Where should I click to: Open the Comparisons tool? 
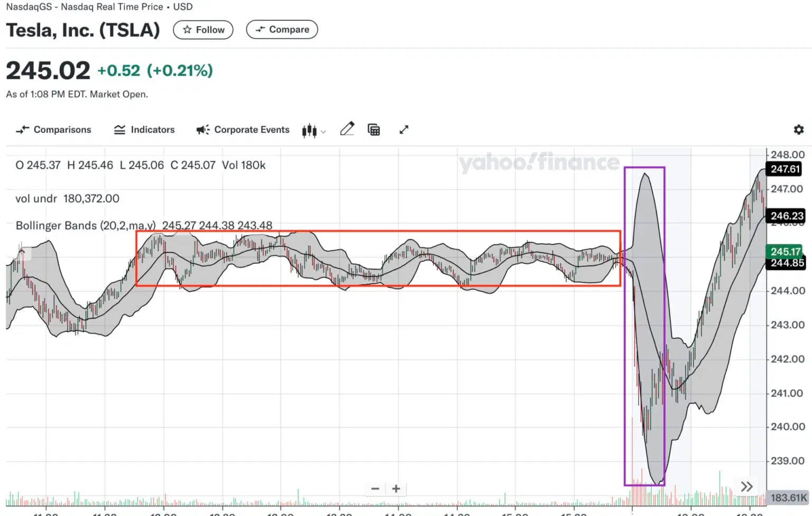tap(53, 130)
